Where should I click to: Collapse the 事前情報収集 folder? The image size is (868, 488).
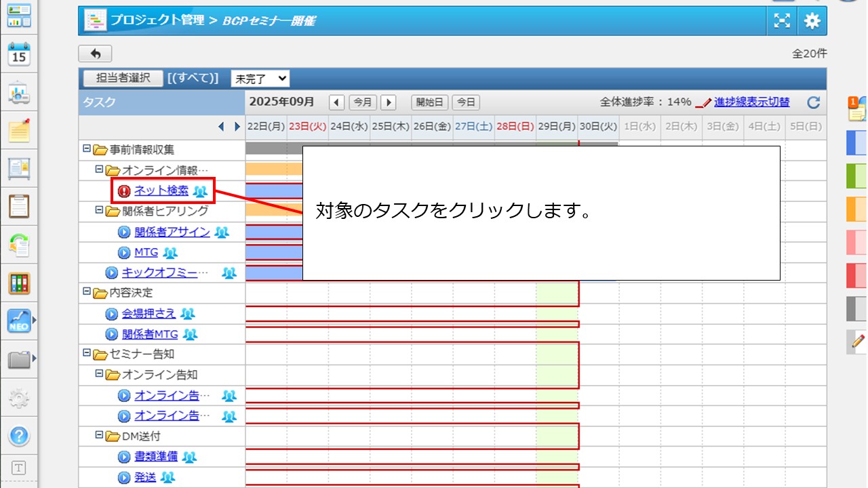pyautogui.click(x=86, y=149)
